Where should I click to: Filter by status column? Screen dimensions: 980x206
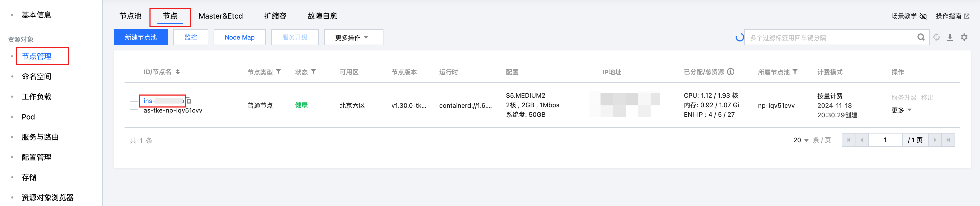(314, 72)
